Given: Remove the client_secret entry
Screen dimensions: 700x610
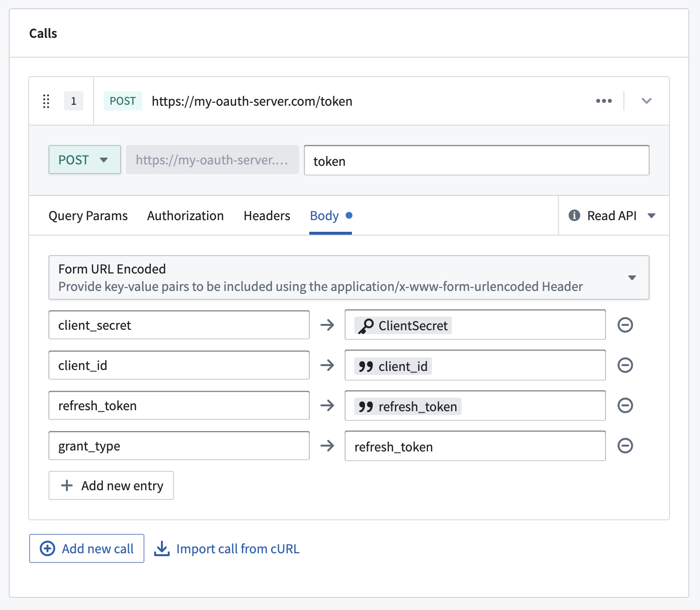Looking at the screenshot, I should pyautogui.click(x=625, y=325).
